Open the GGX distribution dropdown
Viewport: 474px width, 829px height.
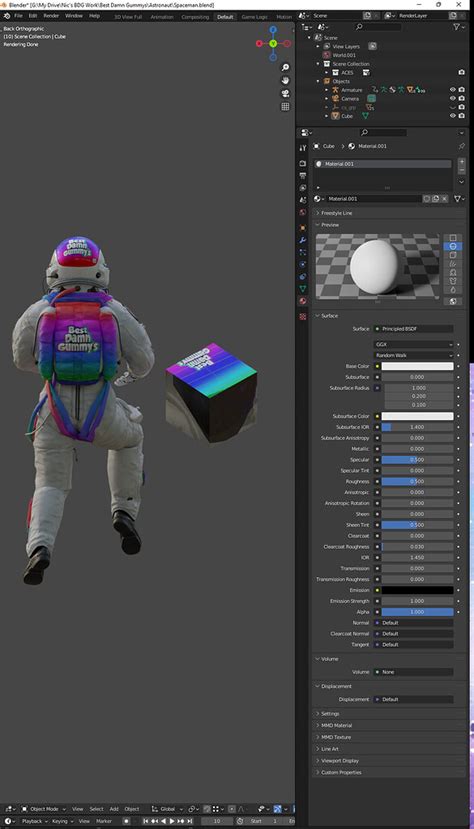point(414,344)
